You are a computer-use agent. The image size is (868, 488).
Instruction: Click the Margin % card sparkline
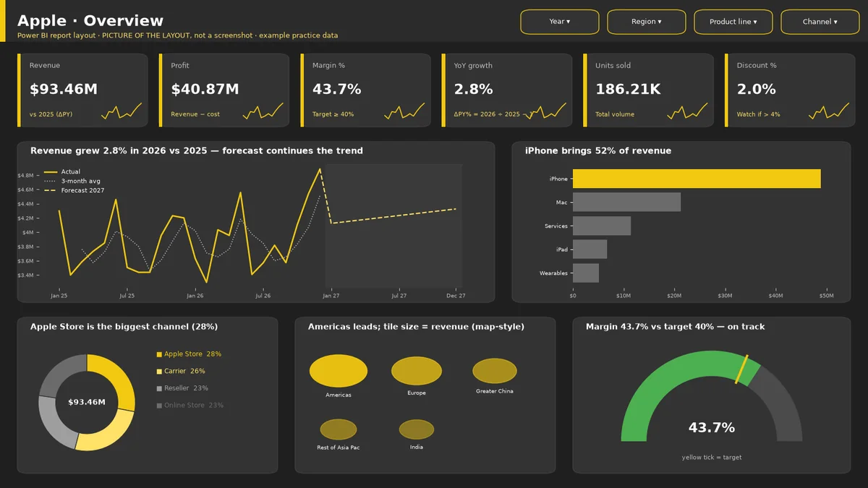[x=404, y=111]
